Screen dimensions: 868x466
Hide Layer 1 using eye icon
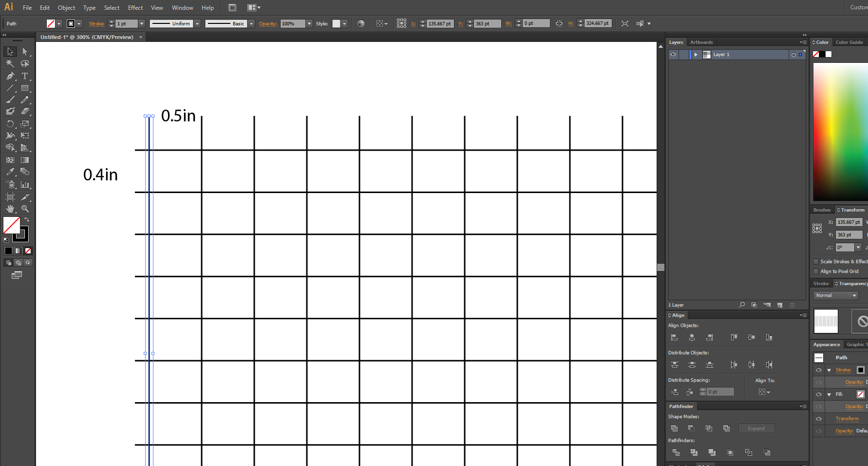tap(673, 55)
